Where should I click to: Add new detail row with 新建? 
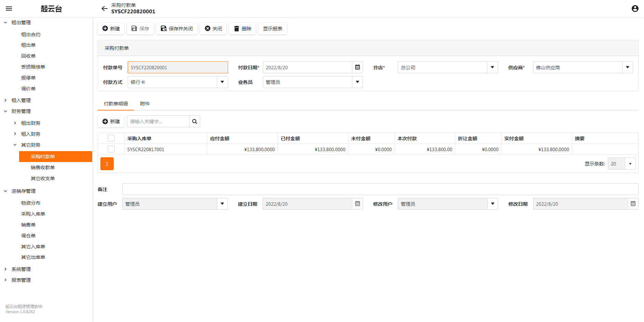pos(111,121)
